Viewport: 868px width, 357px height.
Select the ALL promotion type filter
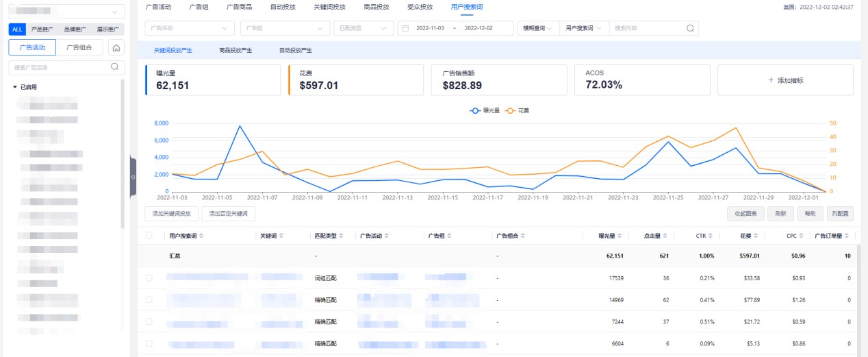18,29
